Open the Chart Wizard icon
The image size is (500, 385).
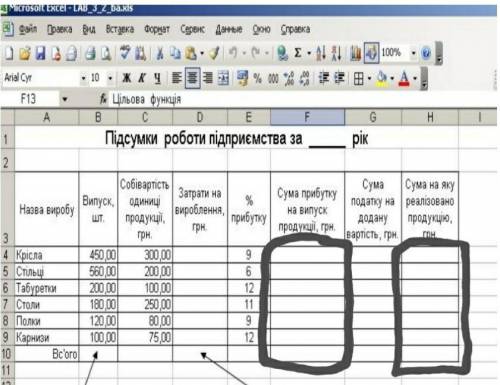356,53
